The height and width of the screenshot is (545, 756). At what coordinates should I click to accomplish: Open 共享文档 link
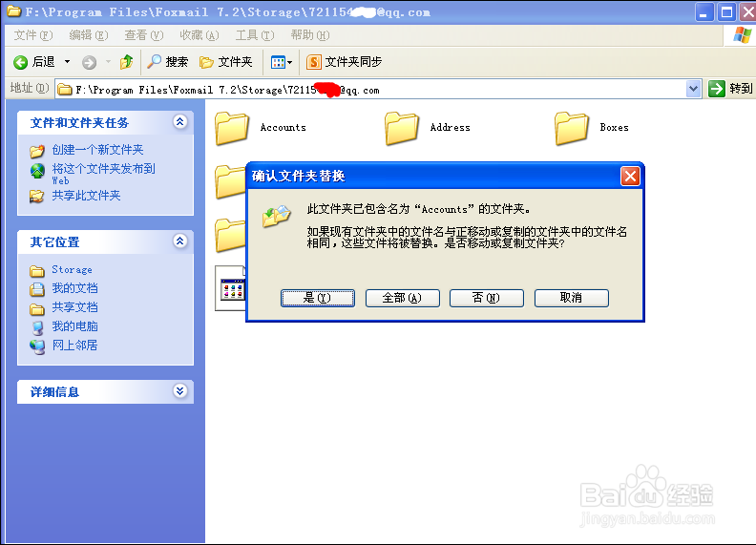coord(74,307)
